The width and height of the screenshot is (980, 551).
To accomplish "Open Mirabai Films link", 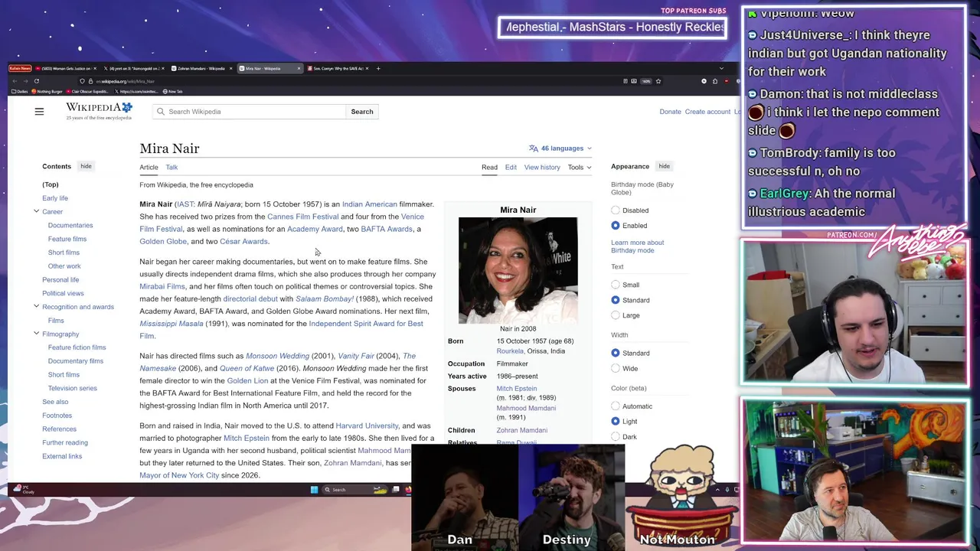I will point(162,286).
